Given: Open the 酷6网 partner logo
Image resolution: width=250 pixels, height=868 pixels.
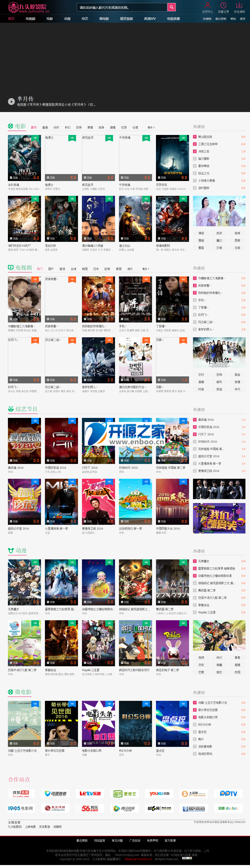Looking at the screenshot, I should pyautogui.click(x=159, y=808).
